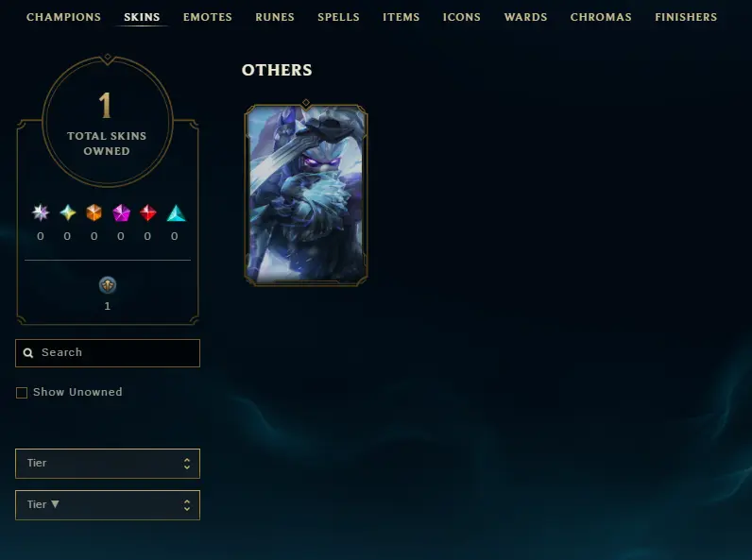Open the upper Tier dropdown

coord(108,463)
